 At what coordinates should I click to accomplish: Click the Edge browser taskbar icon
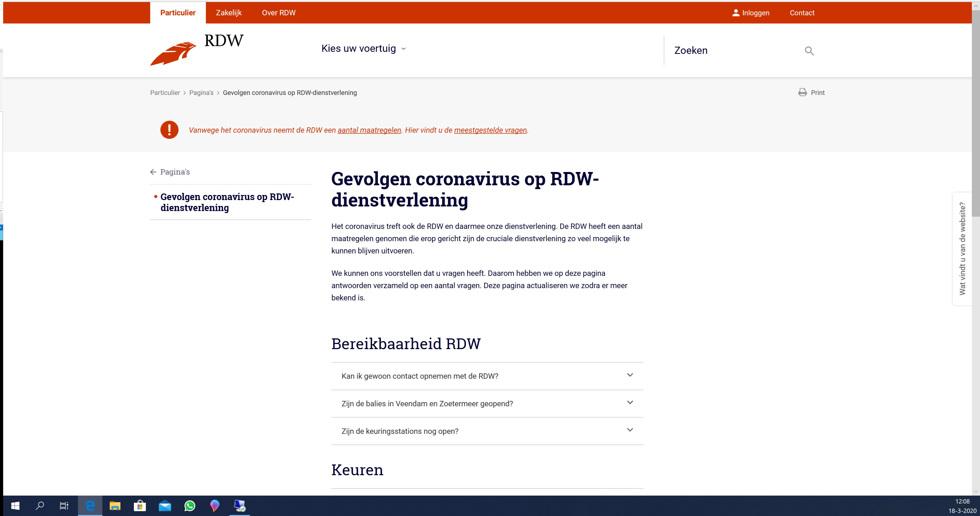click(90, 506)
